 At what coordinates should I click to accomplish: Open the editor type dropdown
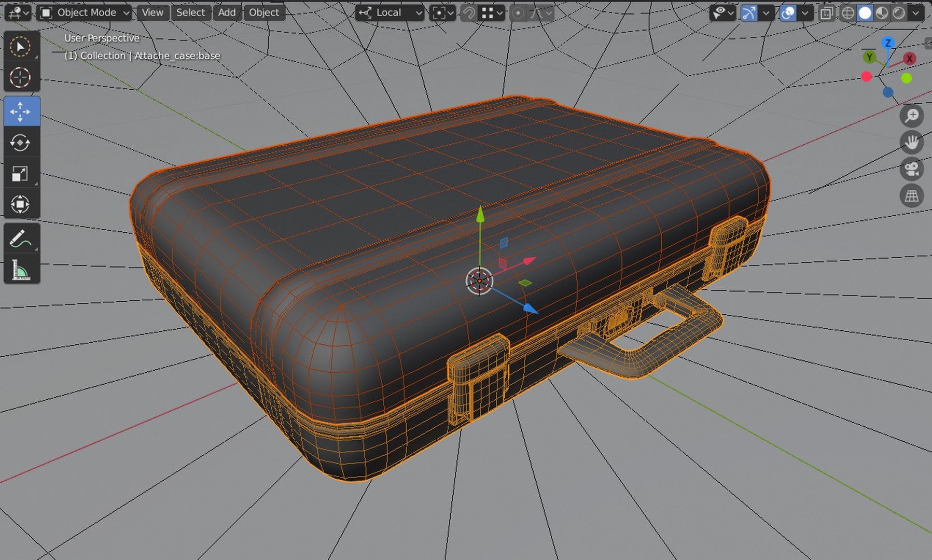[19, 13]
